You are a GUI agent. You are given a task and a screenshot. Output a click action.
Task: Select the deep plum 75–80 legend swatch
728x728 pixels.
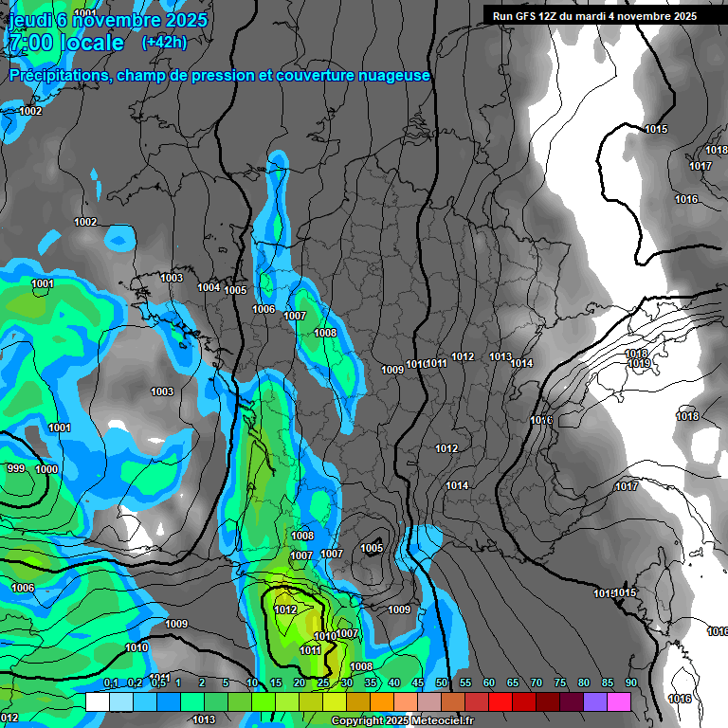tap(572, 701)
